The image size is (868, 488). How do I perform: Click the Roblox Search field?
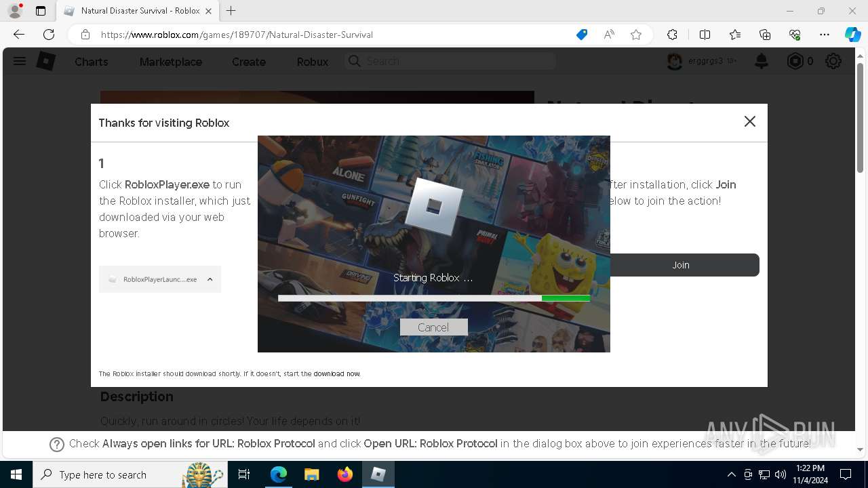click(450, 61)
